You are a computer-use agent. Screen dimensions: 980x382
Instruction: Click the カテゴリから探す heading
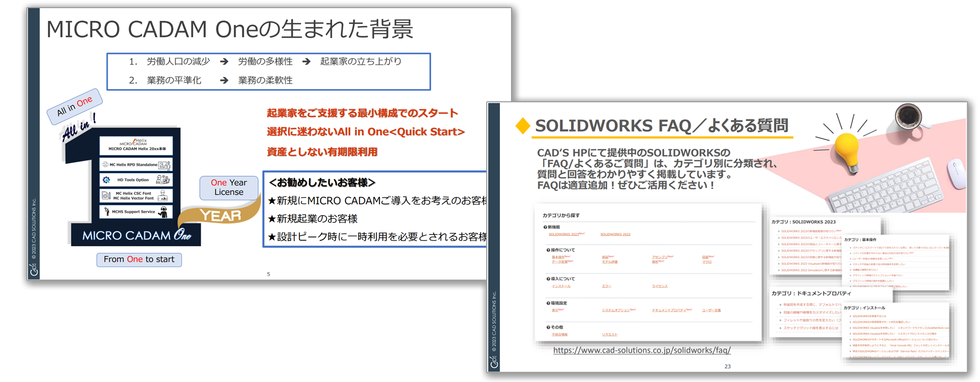[x=561, y=215]
